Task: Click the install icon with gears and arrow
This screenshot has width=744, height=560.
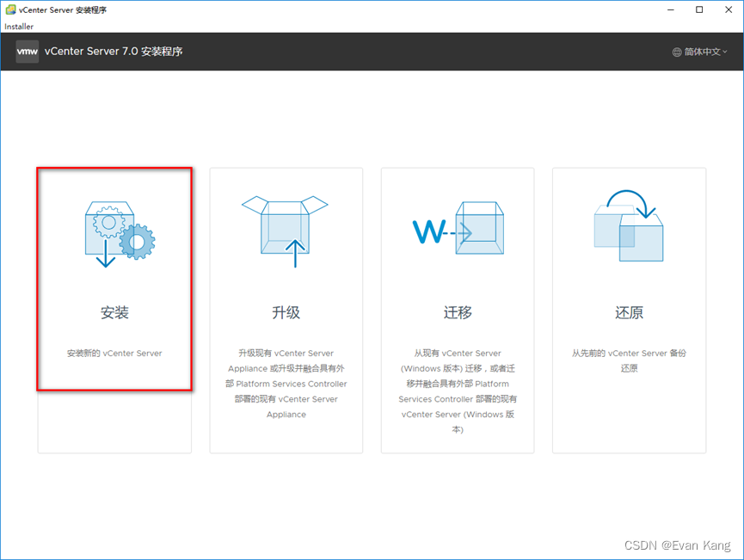Action: pos(120,235)
